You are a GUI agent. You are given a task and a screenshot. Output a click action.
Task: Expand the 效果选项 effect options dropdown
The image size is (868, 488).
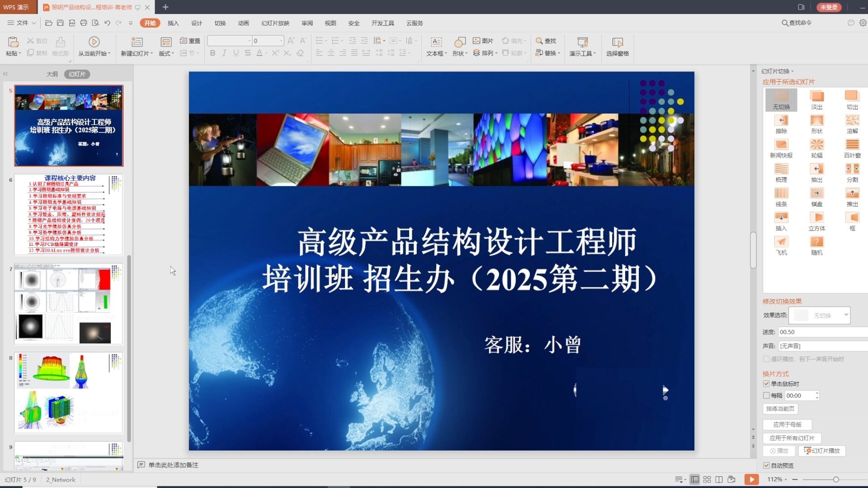(846, 315)
